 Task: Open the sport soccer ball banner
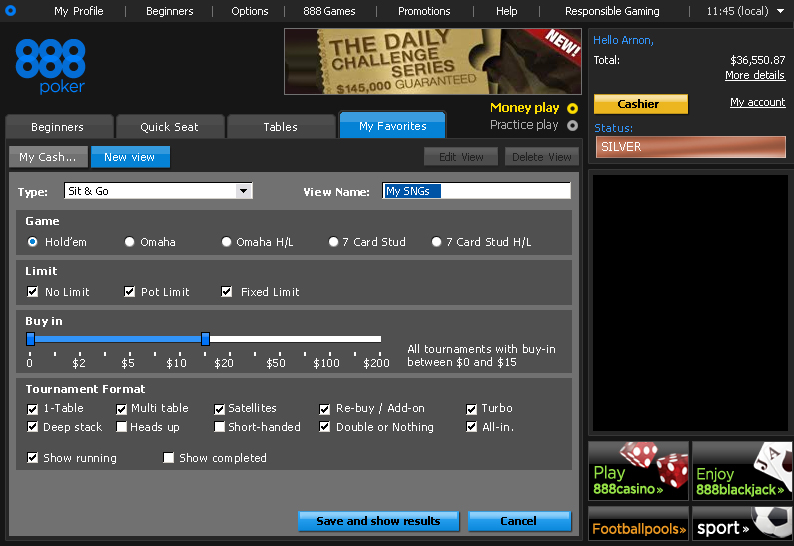pos(742,526)
